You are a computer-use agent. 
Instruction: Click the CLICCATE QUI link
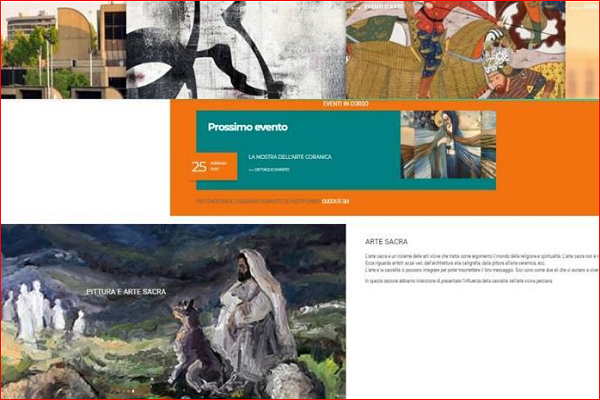pos(335,201)
